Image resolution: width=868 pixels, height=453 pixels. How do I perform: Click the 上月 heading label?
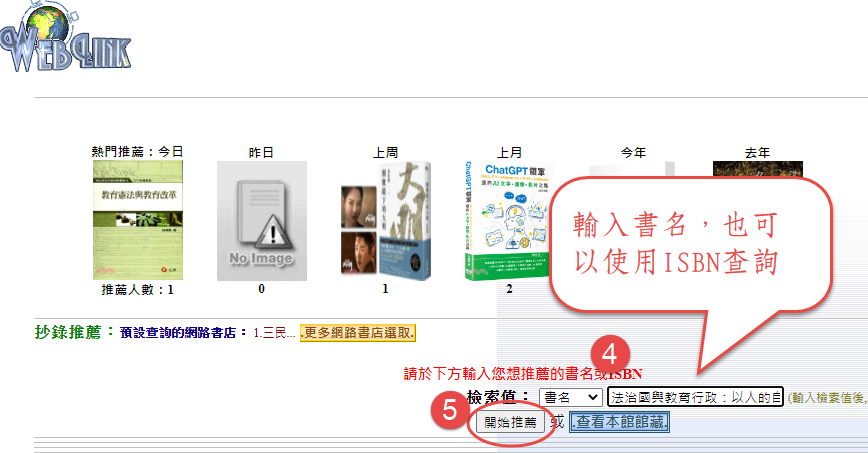pyautogui.click(x=509, y=152)
